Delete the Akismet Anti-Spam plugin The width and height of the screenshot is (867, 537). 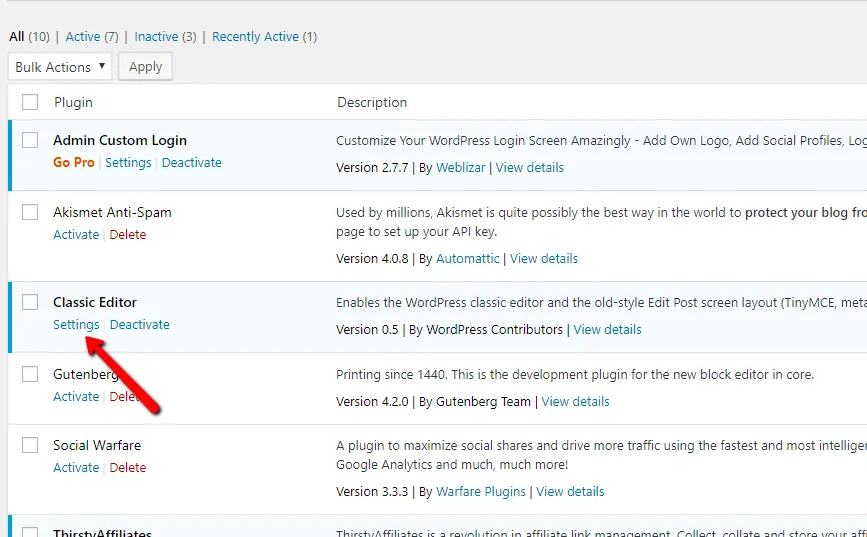128,234
